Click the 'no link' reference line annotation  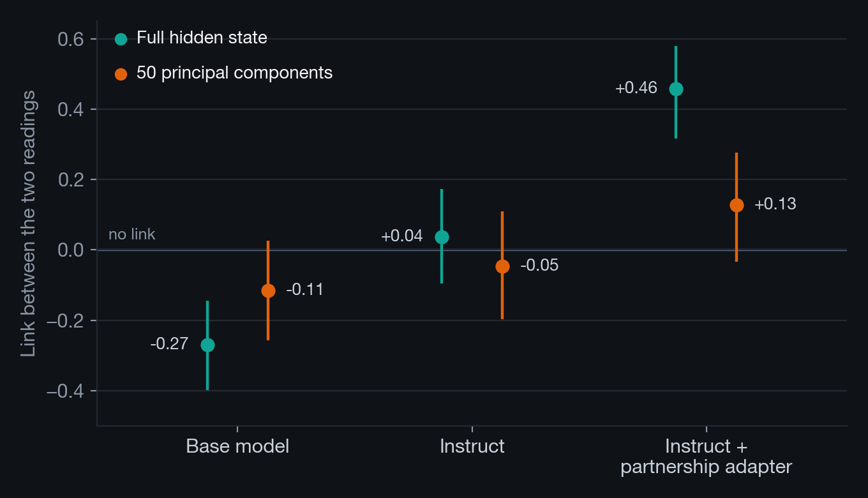[132, 234]
